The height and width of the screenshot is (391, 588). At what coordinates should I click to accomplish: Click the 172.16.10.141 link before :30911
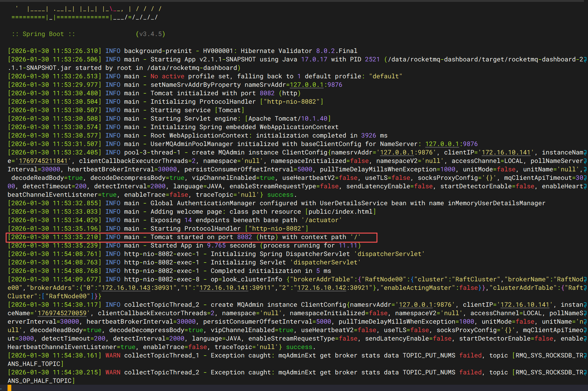pyautogui.click(x=224, y=288)
